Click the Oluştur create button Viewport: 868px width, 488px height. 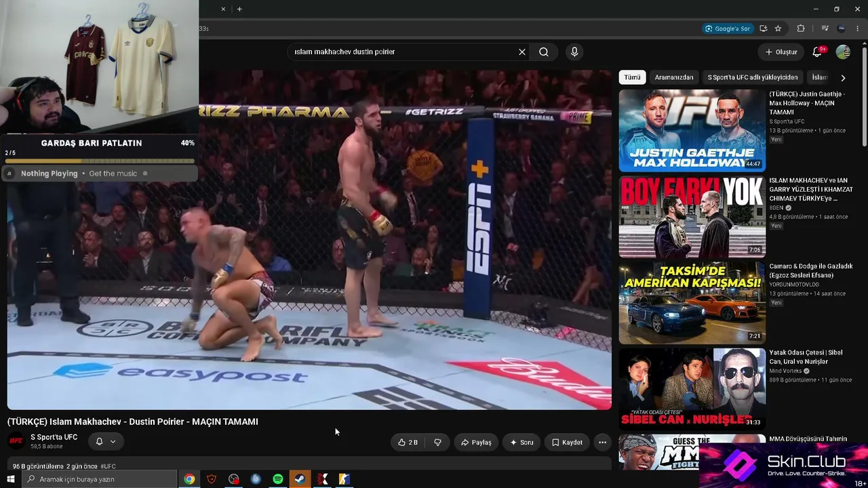click(781, 52)
